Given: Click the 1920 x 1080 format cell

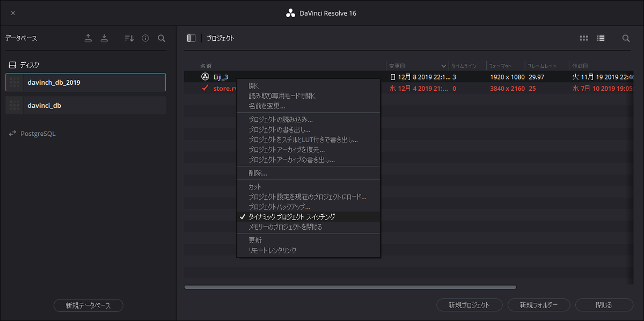Looking at the screenshot, I should (507, 77).
